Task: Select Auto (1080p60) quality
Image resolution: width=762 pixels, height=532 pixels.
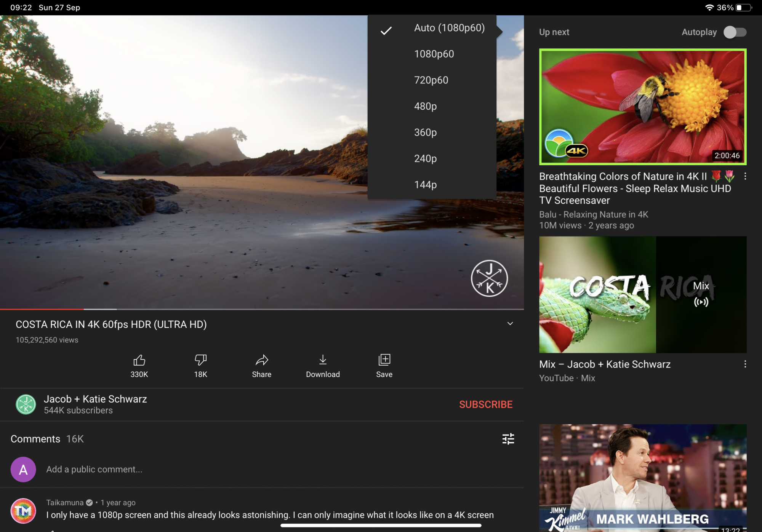Action: 432,28
